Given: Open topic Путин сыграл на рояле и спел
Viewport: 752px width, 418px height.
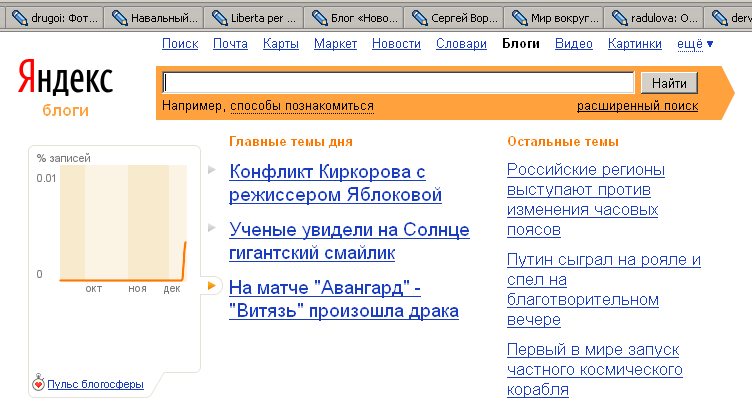Looking at the screenshot, I should (x=604, y=290).
